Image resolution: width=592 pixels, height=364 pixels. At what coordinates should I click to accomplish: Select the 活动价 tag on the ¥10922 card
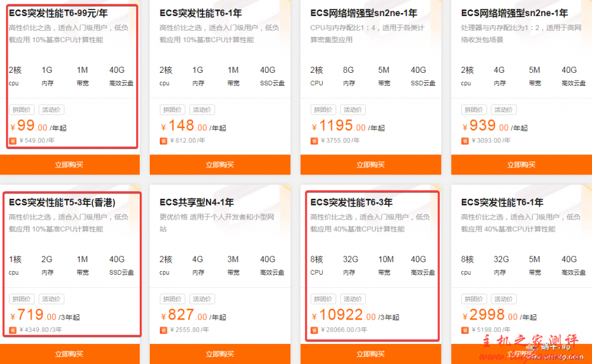click(x=353, y=299)
